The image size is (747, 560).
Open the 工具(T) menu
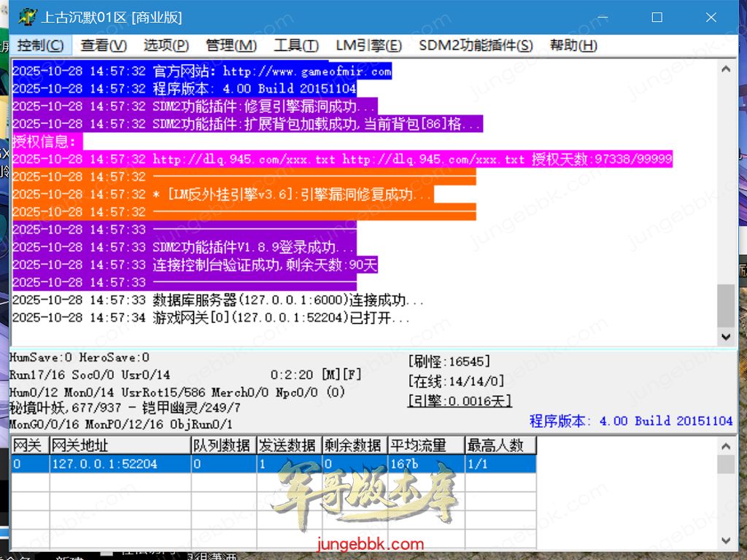[x=295, y=45]
